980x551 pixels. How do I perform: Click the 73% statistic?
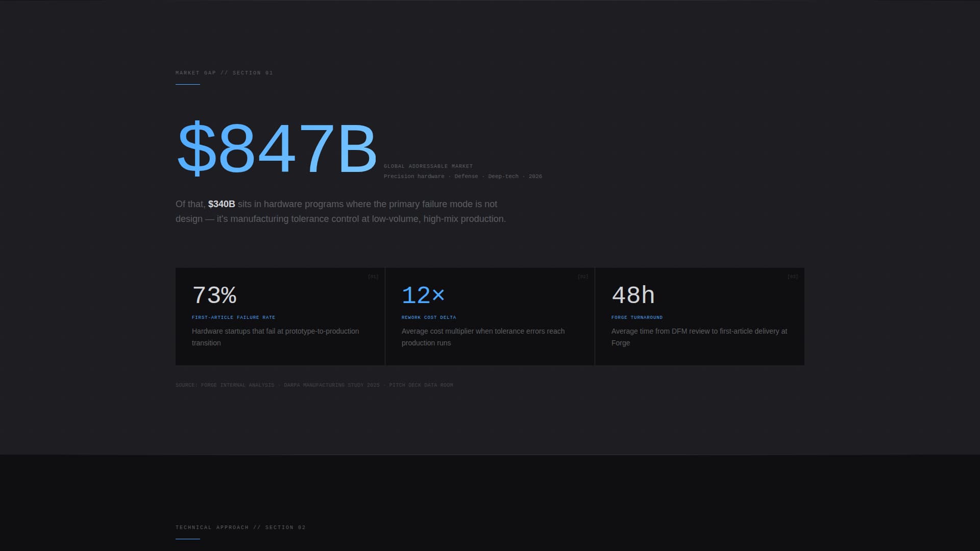point(214,295)
